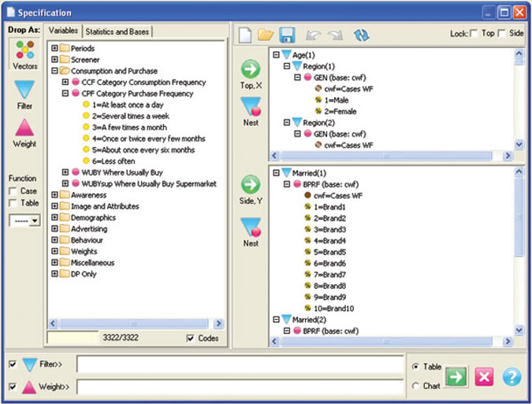This screenshot has width=532, height=404.
Task: Open the blue Help question mark
Action: click(512, 377)
